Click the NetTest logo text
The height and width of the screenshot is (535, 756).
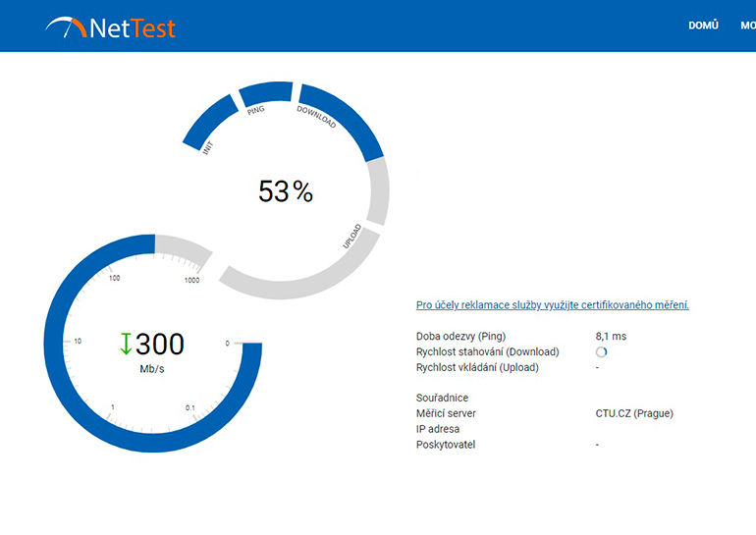[133, 28]
